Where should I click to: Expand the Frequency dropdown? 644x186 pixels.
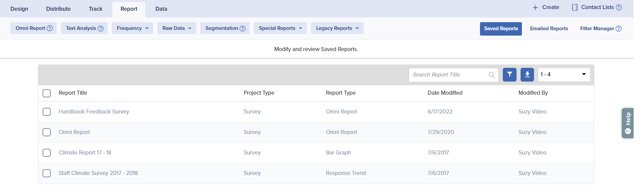pos(132,28)
